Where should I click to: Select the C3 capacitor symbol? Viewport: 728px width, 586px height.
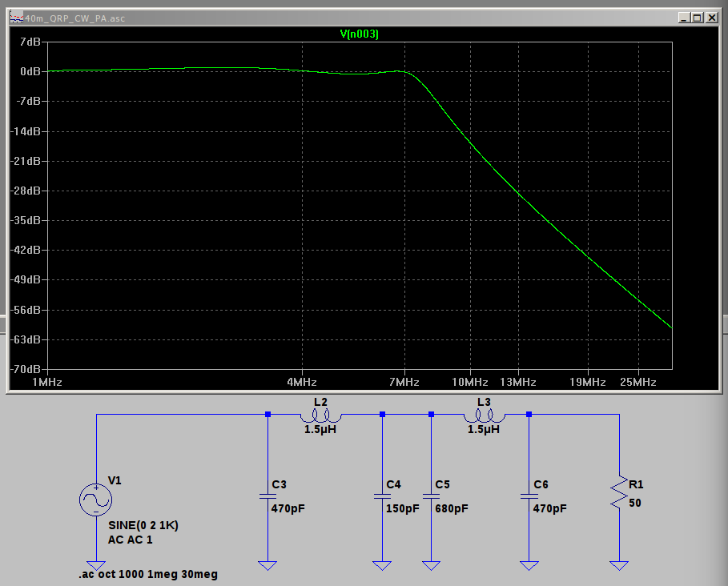pos(267,496)
